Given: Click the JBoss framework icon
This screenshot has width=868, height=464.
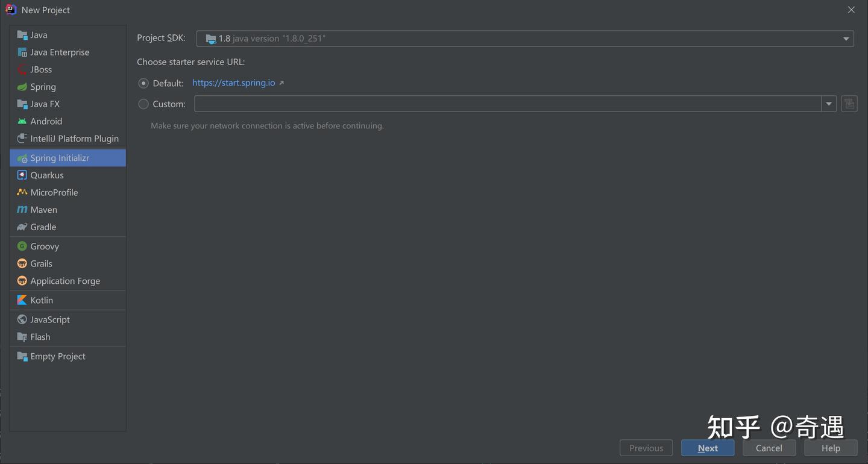Looking at the screenshot, I should click(22, 69).
